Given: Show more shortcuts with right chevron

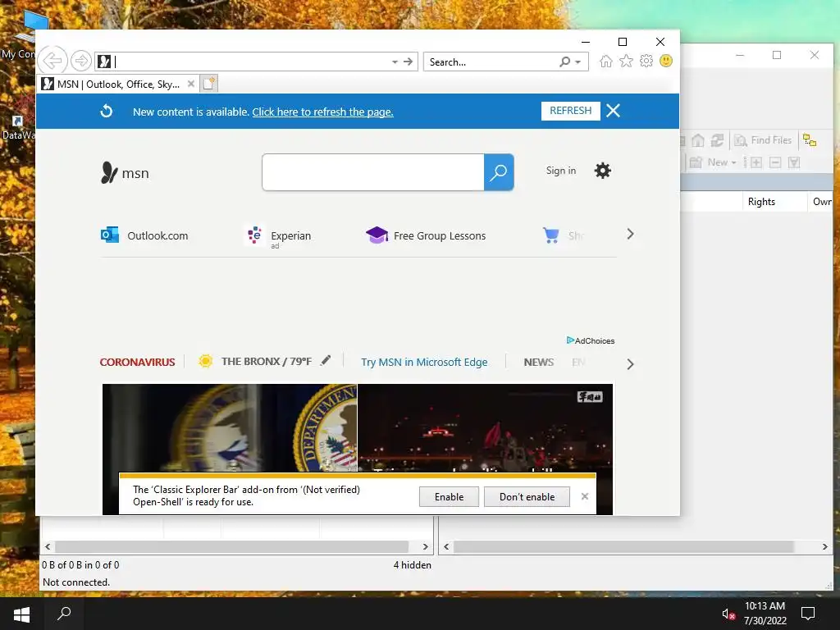Looking at the screenshot, I should click(x=631, y=234).
